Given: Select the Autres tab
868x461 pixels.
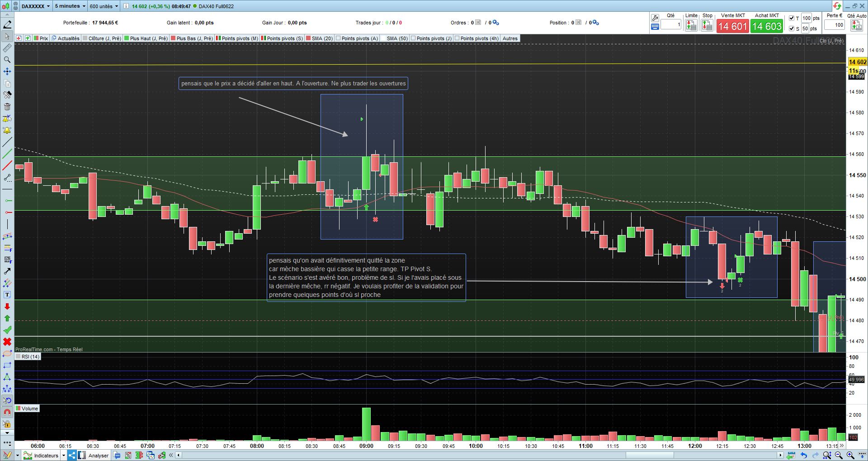Looking at the screenshot, I should [510, 38].
